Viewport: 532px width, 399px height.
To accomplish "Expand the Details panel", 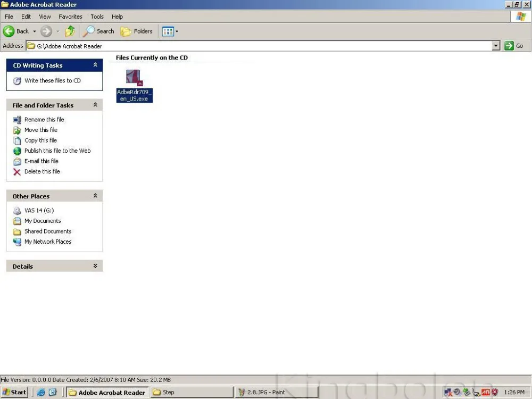I will tap(95, 266).
